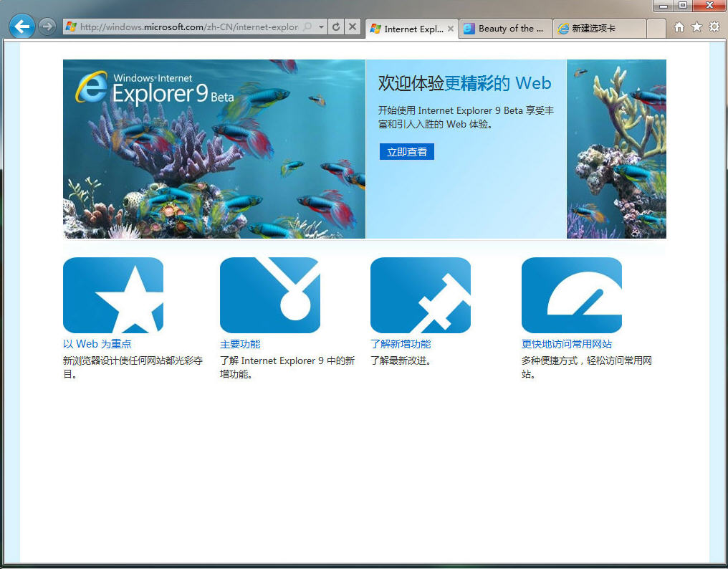Click the speedometer tile icon
The height and width of the screenshot is (569, 728).
coord(572,295)
